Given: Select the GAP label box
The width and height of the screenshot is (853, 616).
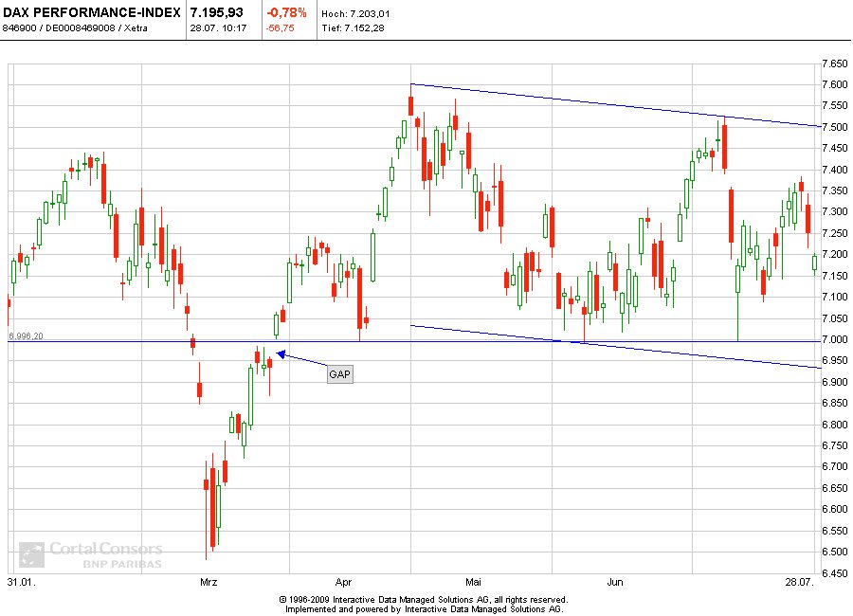Looking at the screenshot, I should click(338, 373).
